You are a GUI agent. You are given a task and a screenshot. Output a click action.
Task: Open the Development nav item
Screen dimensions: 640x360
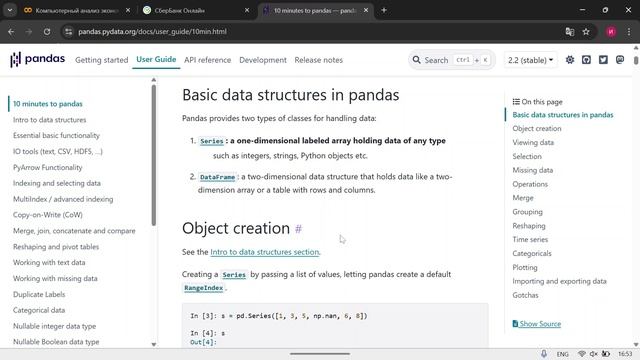263,60
